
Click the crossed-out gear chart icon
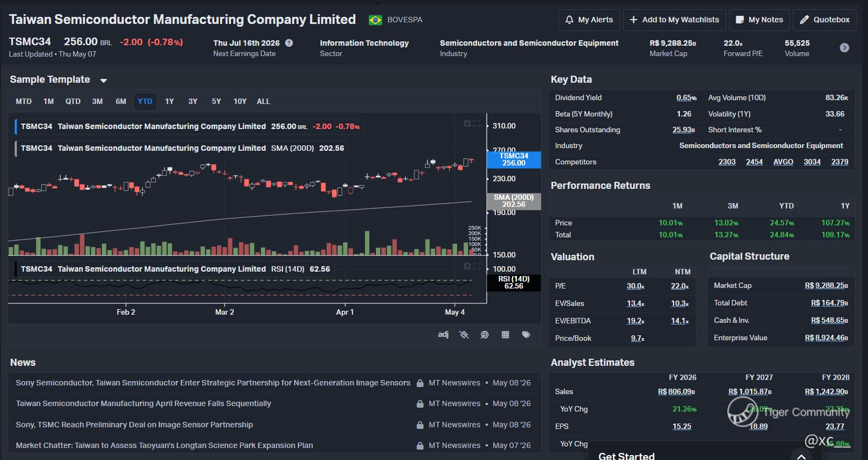464,335
